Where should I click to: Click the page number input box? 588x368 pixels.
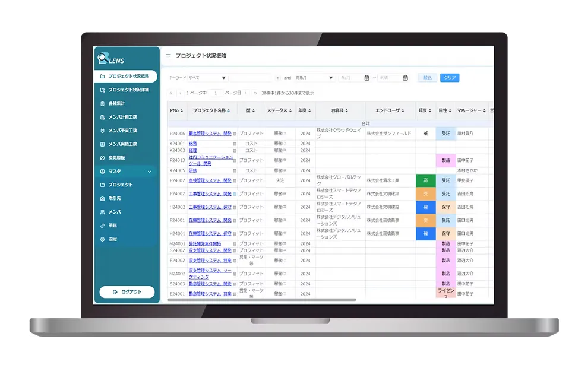coord(216,93)
